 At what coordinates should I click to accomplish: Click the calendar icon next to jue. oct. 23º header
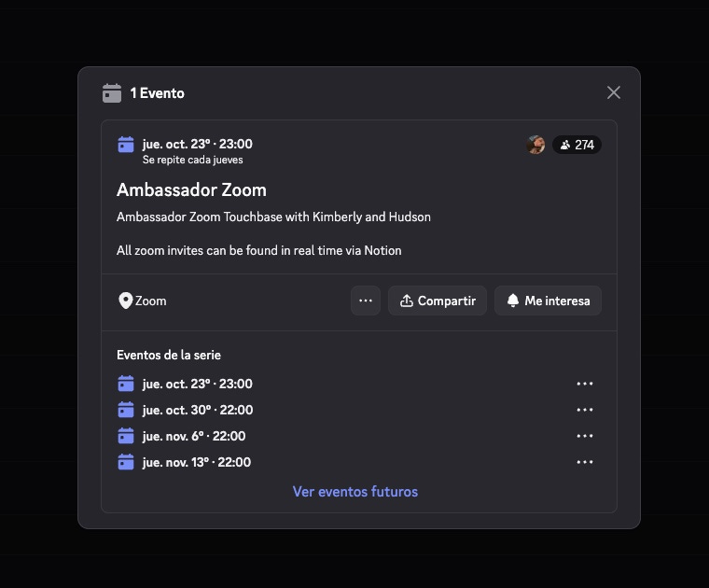(126, 145)
